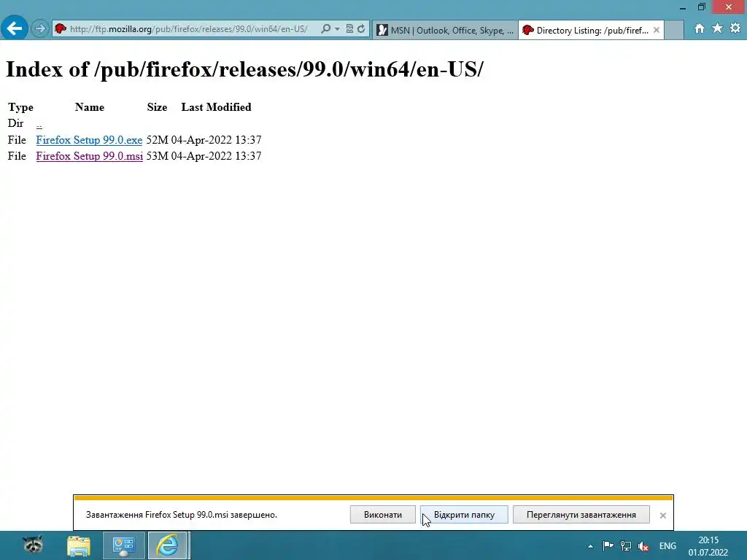
Task: Click the Action Center flag icon
Action: coord(608,545)
